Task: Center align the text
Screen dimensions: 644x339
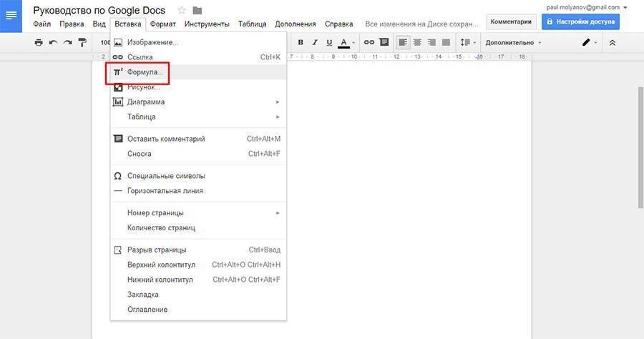Action: pos(417,42)
